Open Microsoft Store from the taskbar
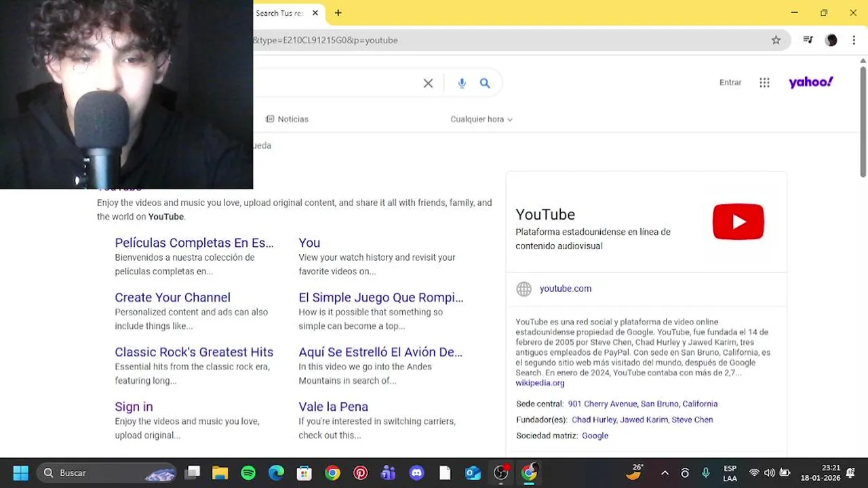The width and height of the screenshot is (868, 488). click(x=304, y=472)
